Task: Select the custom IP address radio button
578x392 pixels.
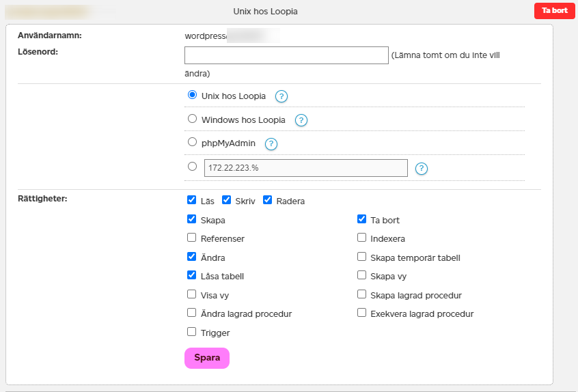Action: 192,167
